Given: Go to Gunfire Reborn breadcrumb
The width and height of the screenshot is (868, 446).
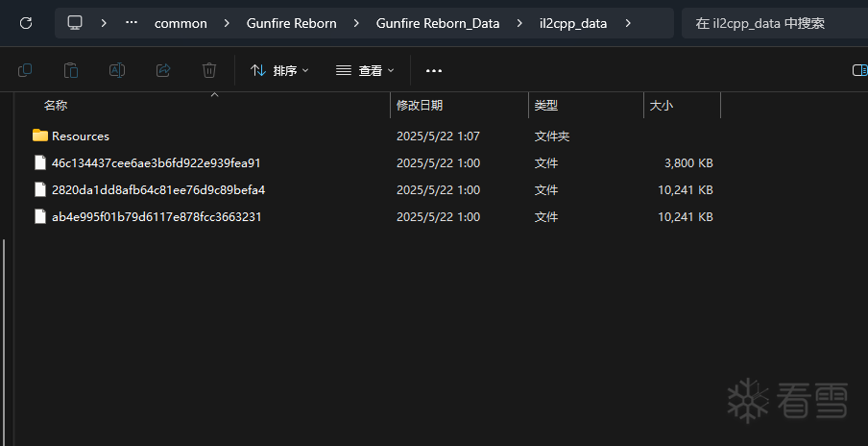Looking at the screenshot, I should pyautogui.click(x=291, y=23).
